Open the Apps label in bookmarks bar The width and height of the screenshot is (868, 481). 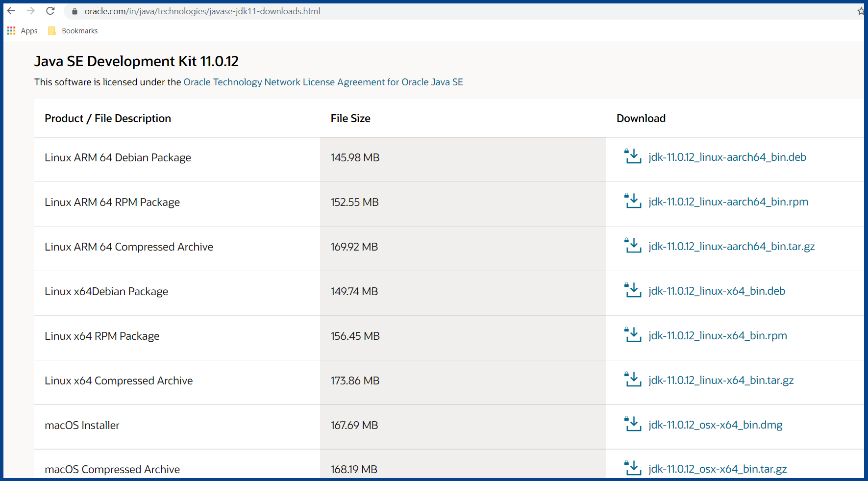pyautogui.click(x=29, y=31)
